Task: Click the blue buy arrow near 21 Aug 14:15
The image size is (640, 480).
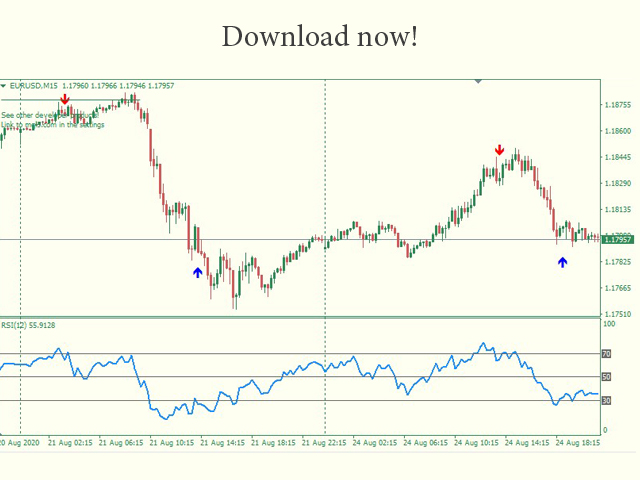Action: point(198,272)
